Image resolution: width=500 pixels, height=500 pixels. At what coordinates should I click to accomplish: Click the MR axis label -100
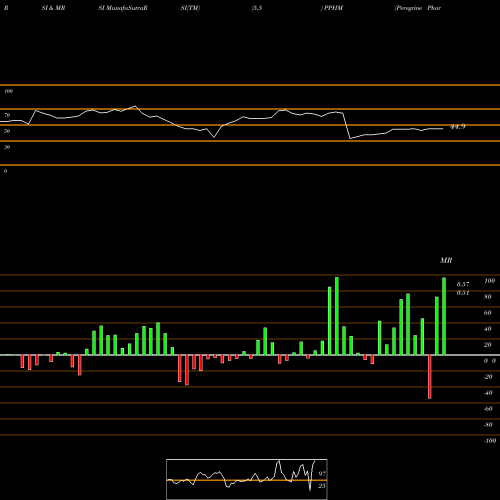pyautogui.click(x=490, y=441)
